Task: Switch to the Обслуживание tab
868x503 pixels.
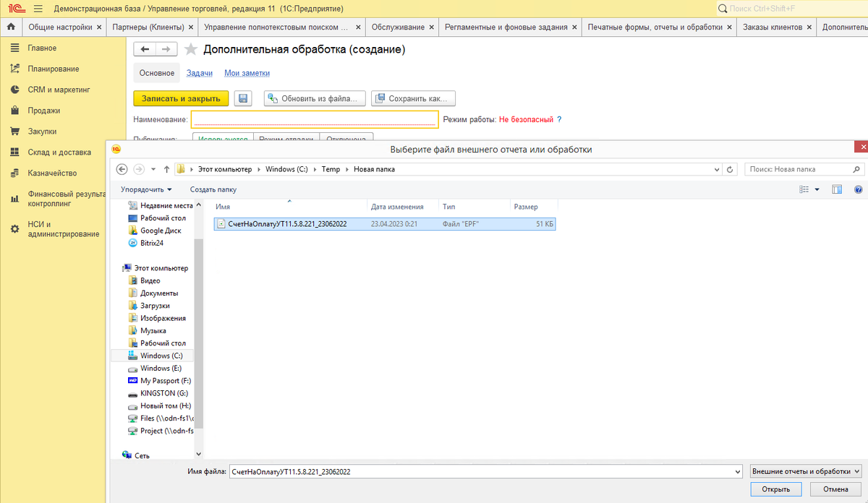Action: click(398, 27)
